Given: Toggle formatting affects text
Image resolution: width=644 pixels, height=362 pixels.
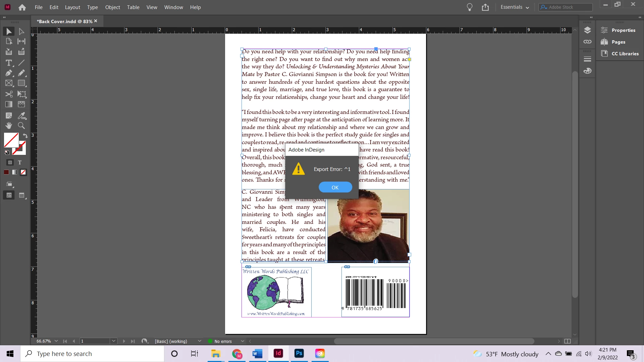Looking at the screenshot, I should tap(20, 163).
